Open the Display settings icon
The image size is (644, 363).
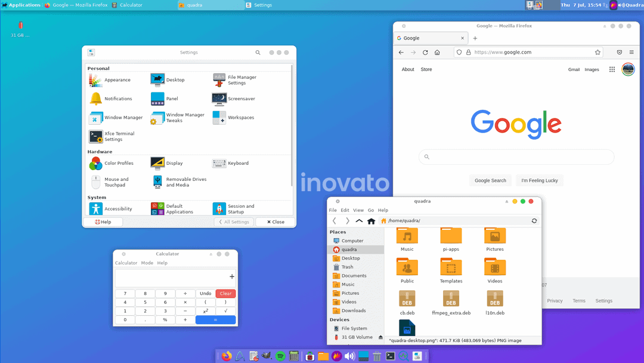click(x=158, y=162)
